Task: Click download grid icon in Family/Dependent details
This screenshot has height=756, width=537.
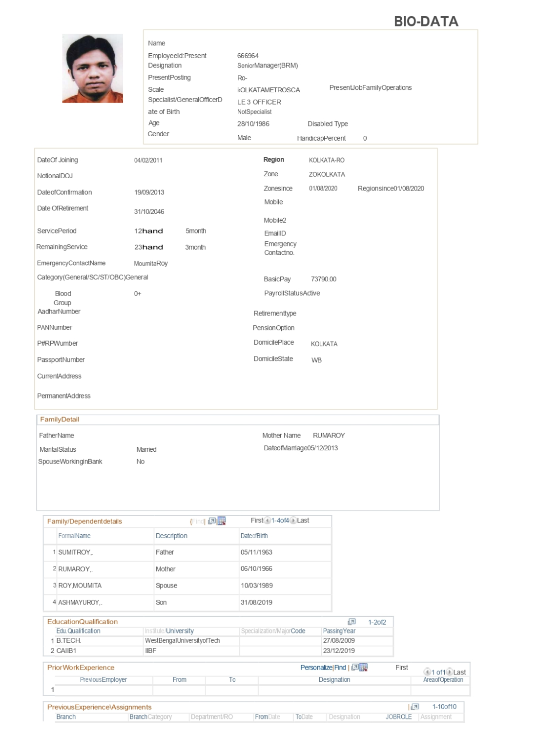Action: point(221,521)
